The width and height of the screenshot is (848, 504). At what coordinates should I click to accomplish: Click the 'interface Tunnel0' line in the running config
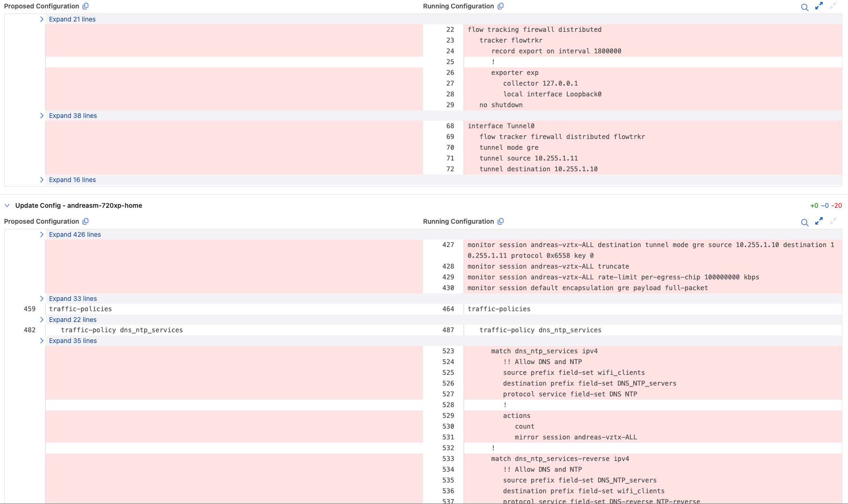pos(501,126)
